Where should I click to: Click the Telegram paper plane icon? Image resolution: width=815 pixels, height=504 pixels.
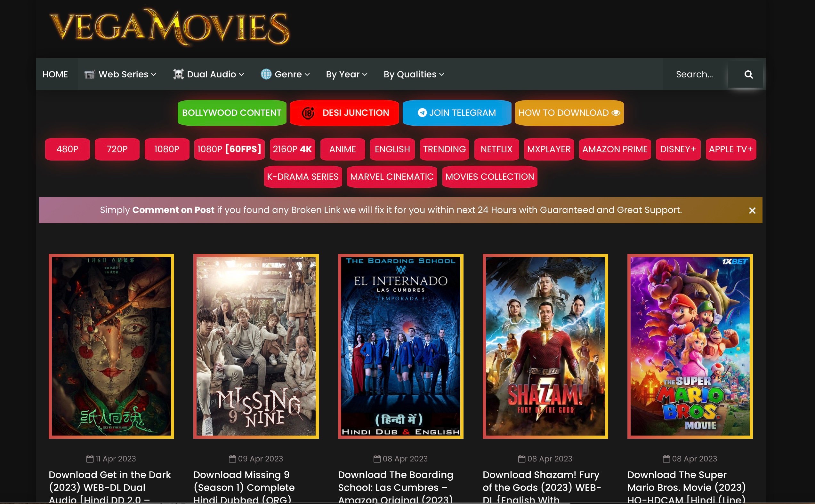tap(422, 113)
